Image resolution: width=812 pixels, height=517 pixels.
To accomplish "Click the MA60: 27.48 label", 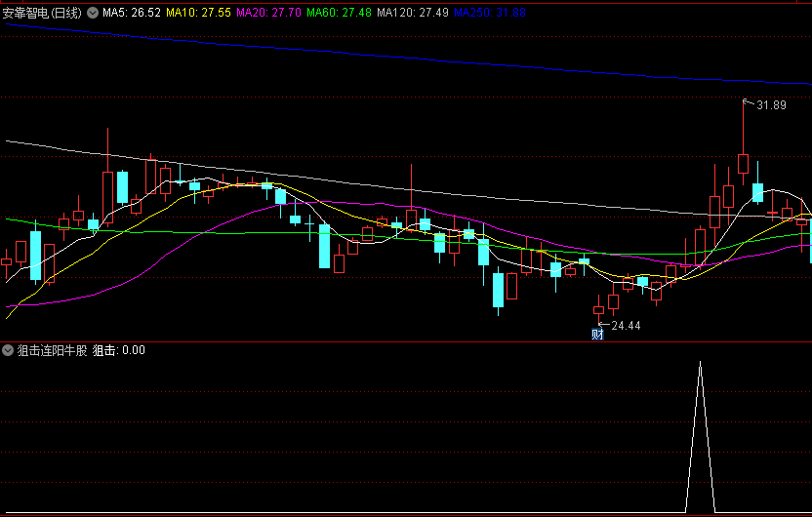I will pos(340,13).
